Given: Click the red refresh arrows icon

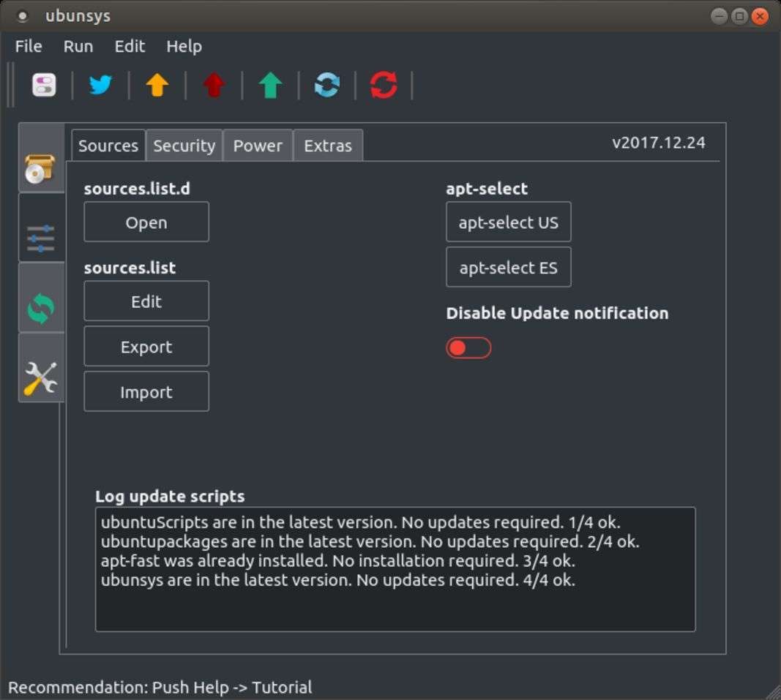Looking at the screenshot, I should [x=384, y=86].
